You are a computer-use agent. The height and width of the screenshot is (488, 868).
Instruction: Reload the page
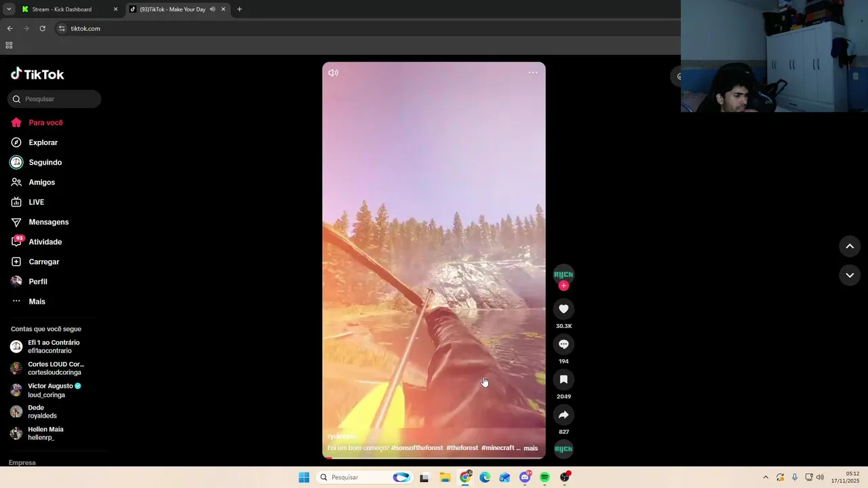(x=42, y=28)
